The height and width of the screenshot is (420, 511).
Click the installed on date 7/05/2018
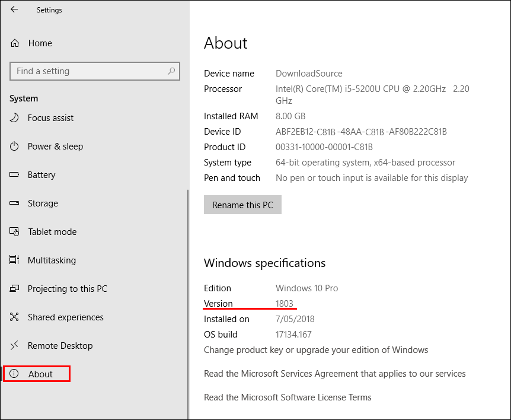tap(295, 319)
